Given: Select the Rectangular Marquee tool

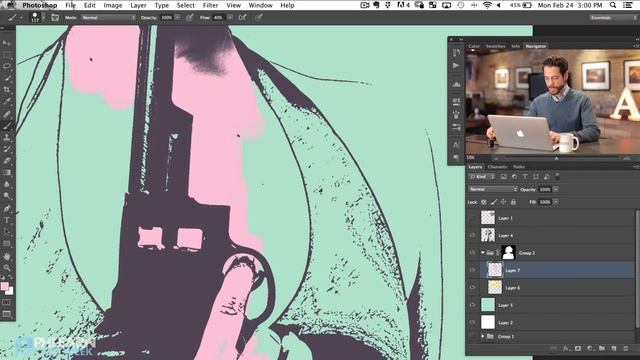Looking at the screenshot, I should point(7,55).
